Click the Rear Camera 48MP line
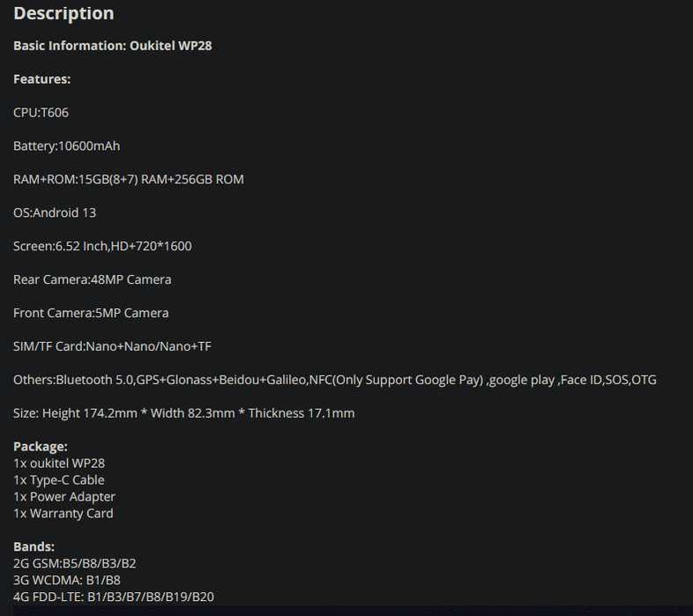 pos(92,280)
